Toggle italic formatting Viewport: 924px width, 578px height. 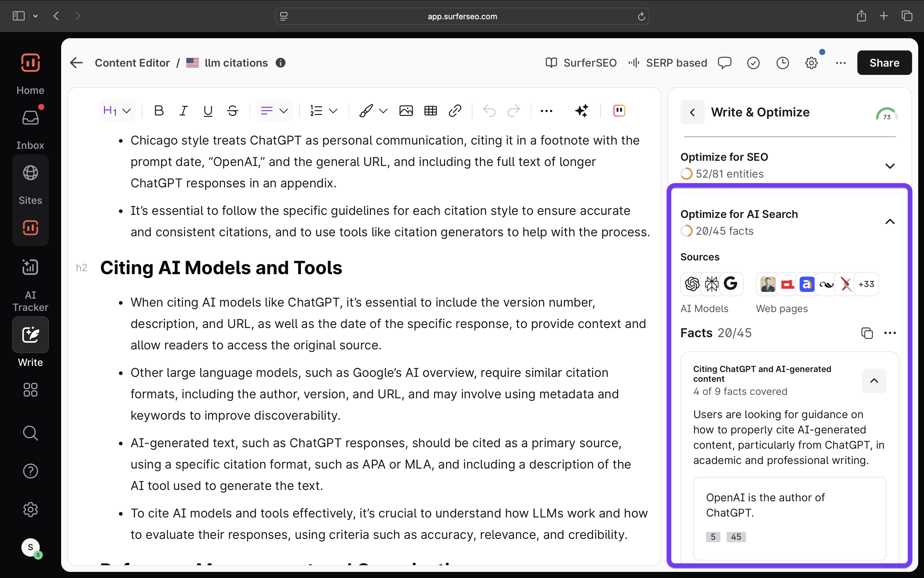tap(183, 111)
